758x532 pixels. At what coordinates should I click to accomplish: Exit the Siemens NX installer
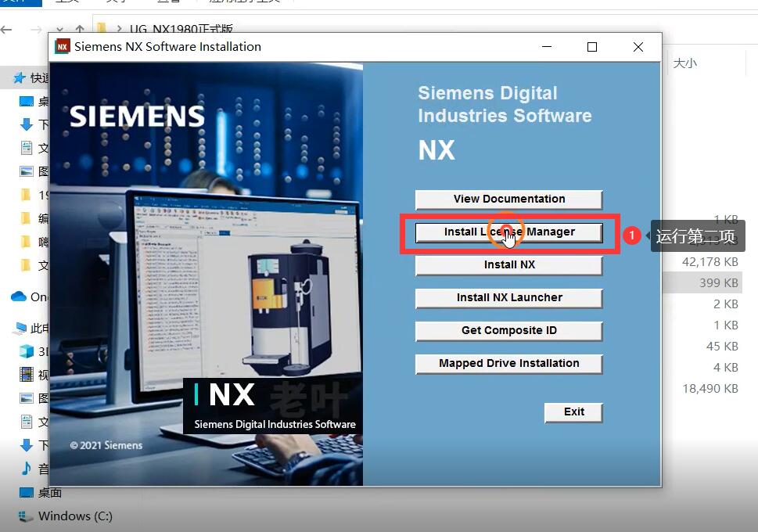tap(573, 412)
